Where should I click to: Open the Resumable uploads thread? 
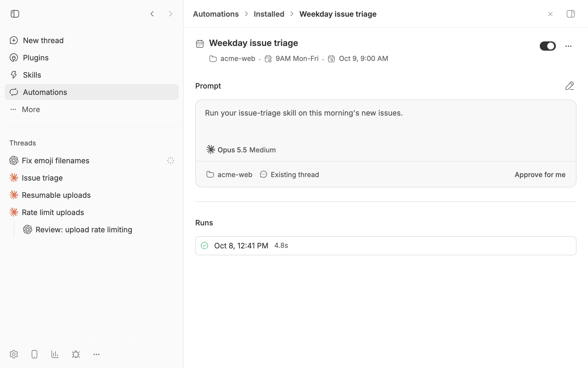pyautogui.click(x=92, y=195)
